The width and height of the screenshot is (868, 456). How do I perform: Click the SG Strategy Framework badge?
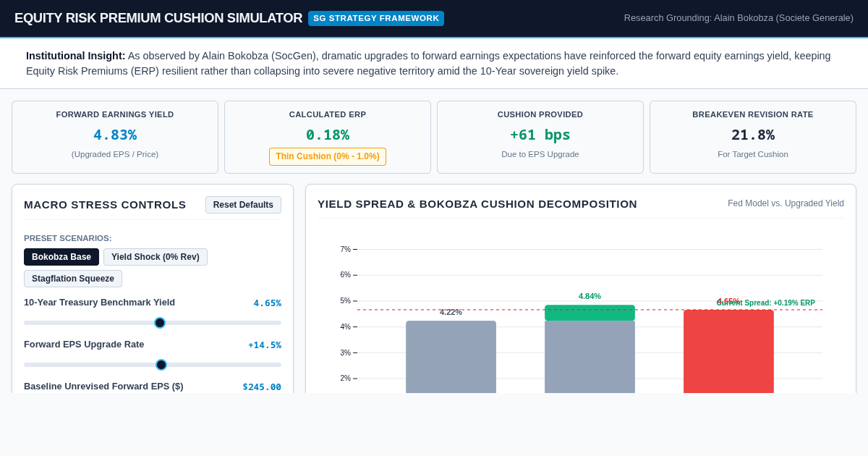(376, 18)
